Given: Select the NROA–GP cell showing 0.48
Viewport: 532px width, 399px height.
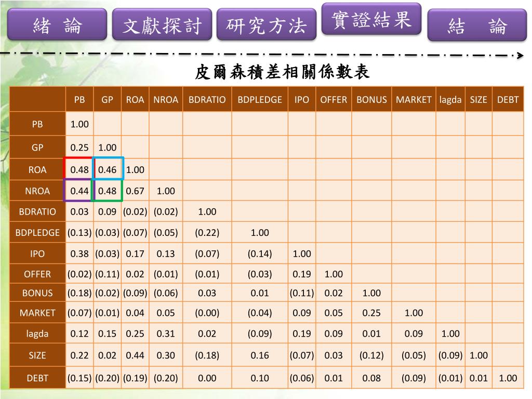Looking at the screenshot, I should (x=107, y=191).
